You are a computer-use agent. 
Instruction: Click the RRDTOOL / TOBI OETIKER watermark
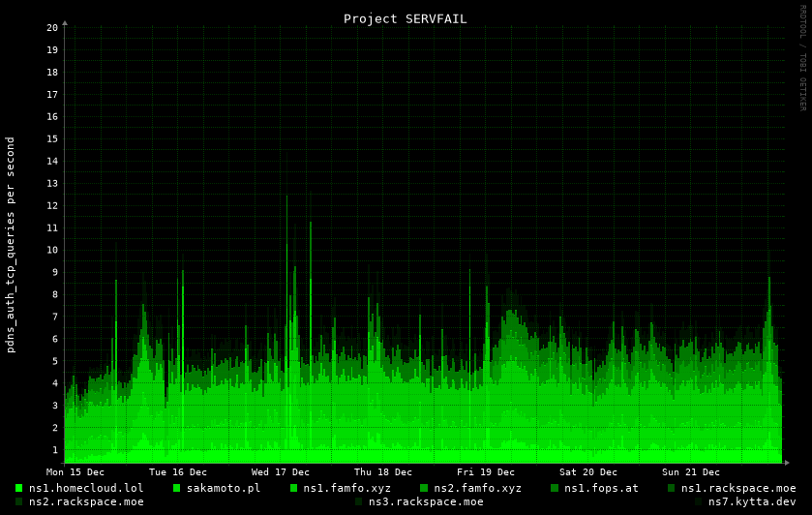802,57
